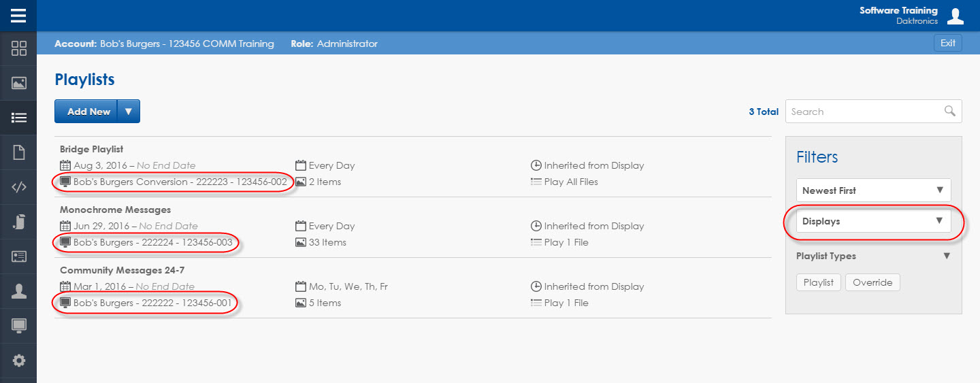The height and width of the screenshot is (383, 980).
Task: Open the document file icon in sidebar
Action: tap(18, 152)
